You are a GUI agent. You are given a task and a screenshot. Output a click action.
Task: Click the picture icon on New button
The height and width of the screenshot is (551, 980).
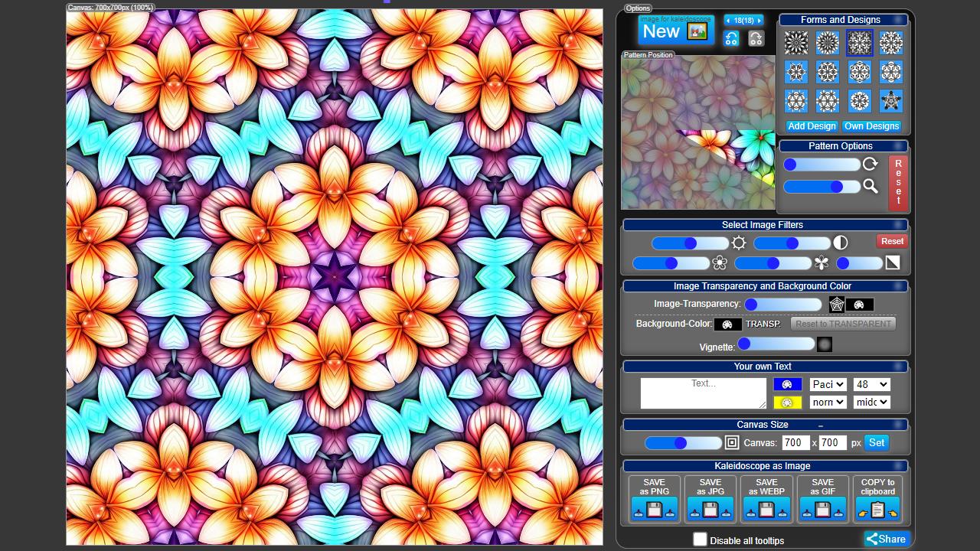(x=697, y=31)
